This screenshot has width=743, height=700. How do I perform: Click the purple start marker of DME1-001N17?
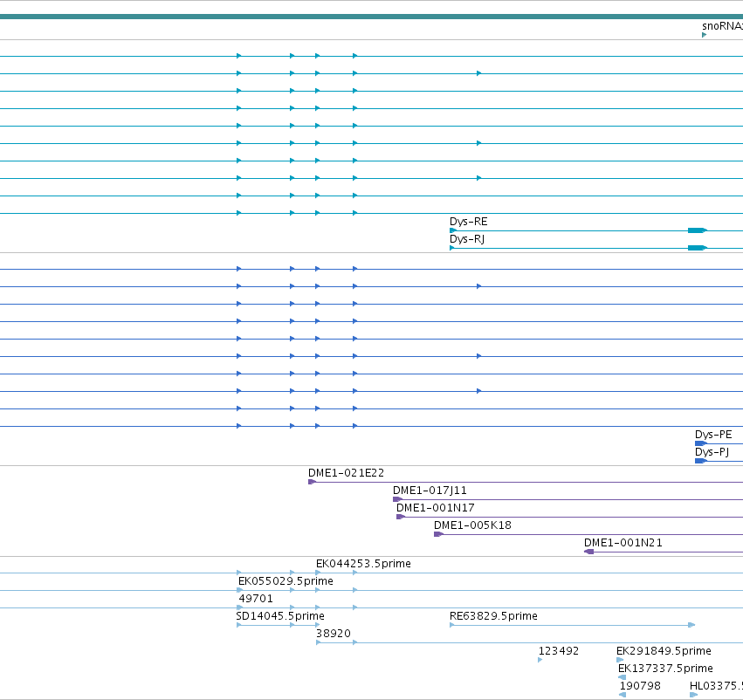click(x=401, y=518)
